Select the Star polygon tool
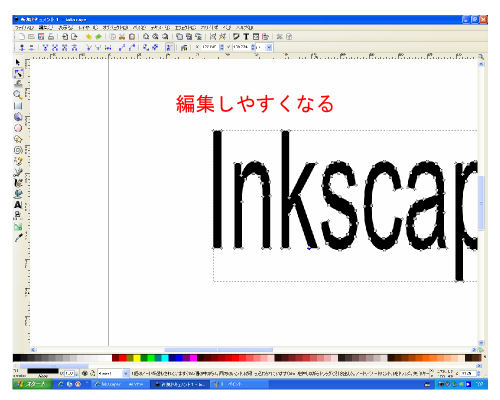 (18, 139)
